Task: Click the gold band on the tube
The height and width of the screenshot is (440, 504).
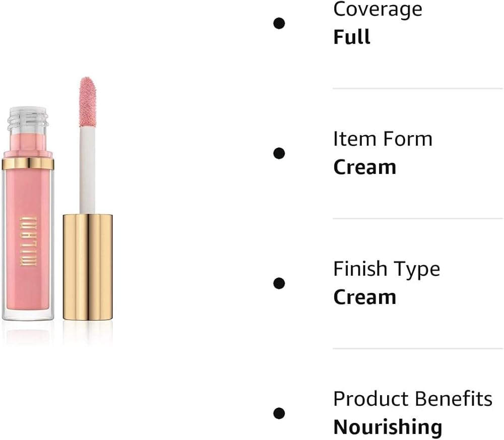Action: 28,163
